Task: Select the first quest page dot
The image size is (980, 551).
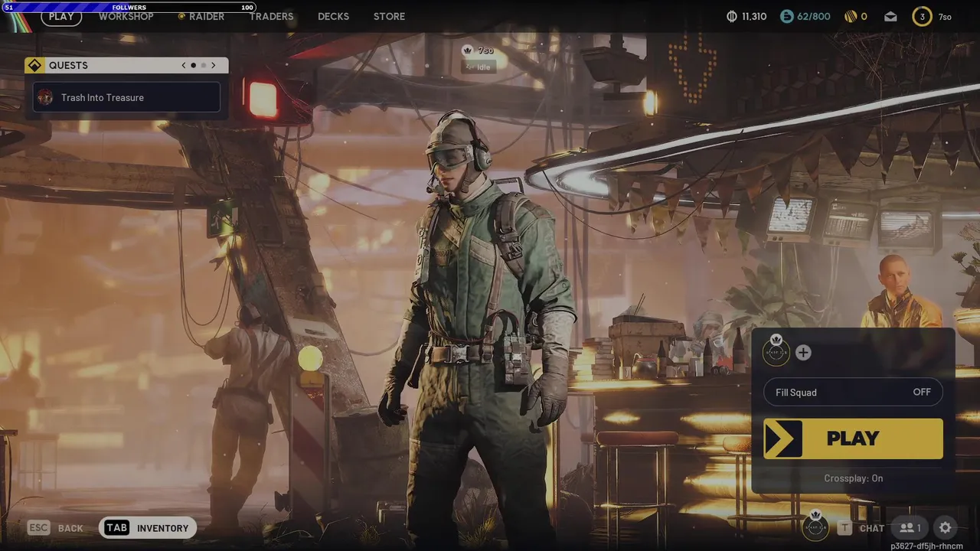Action: tap(193, 65)
